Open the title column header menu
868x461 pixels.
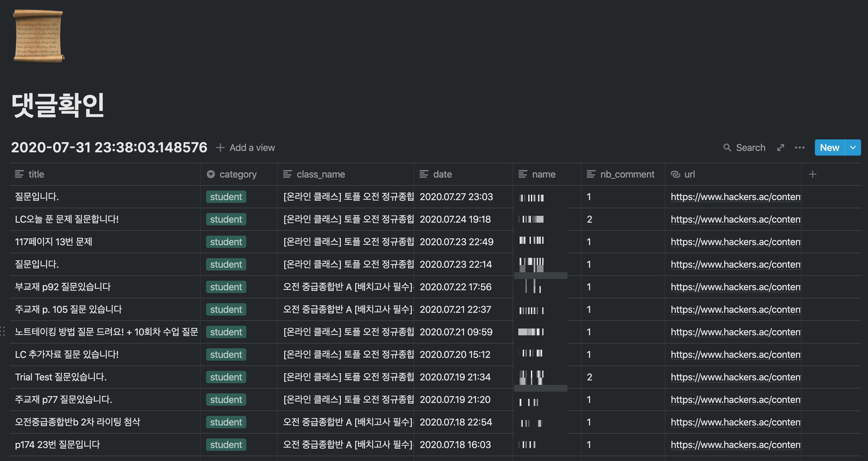click(105, 174)
